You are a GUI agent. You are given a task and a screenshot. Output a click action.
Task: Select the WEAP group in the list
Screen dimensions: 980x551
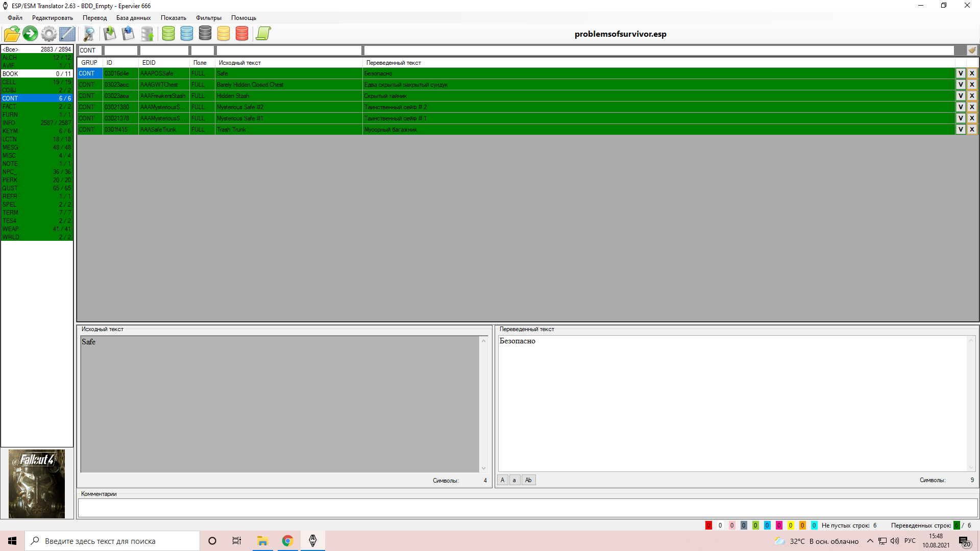point(37,229)
